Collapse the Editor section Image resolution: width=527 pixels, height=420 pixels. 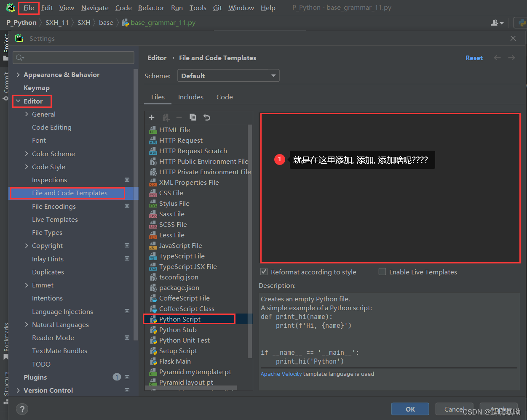18,101
